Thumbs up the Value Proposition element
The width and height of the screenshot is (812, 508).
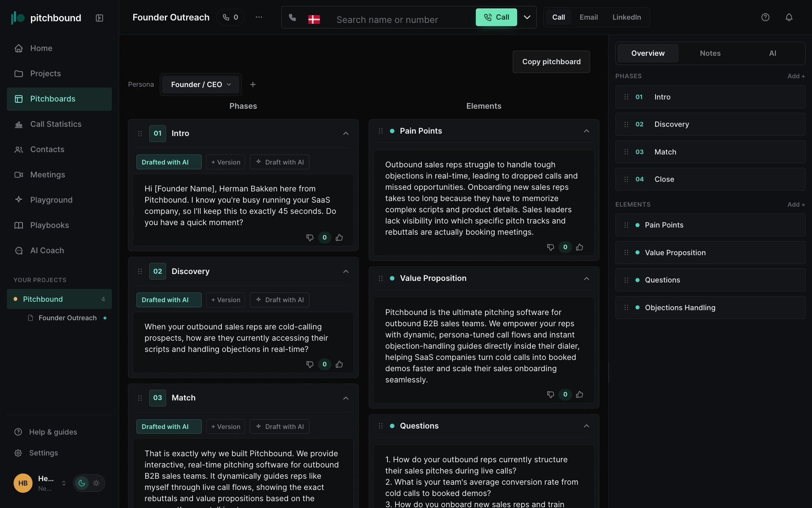pos(579,394)
